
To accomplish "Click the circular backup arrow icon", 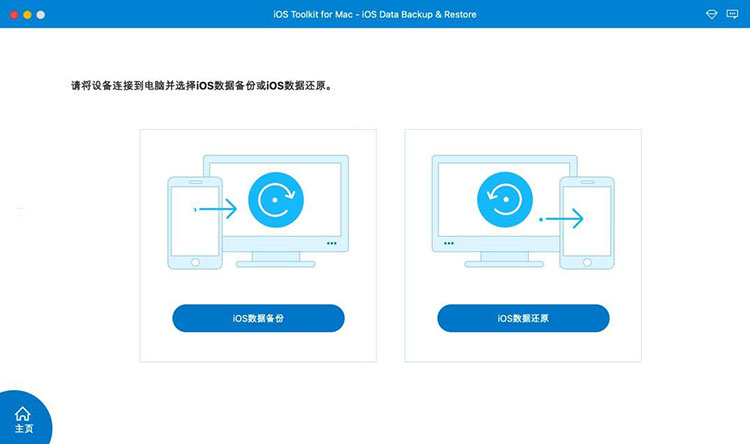I will pos(276,200).
